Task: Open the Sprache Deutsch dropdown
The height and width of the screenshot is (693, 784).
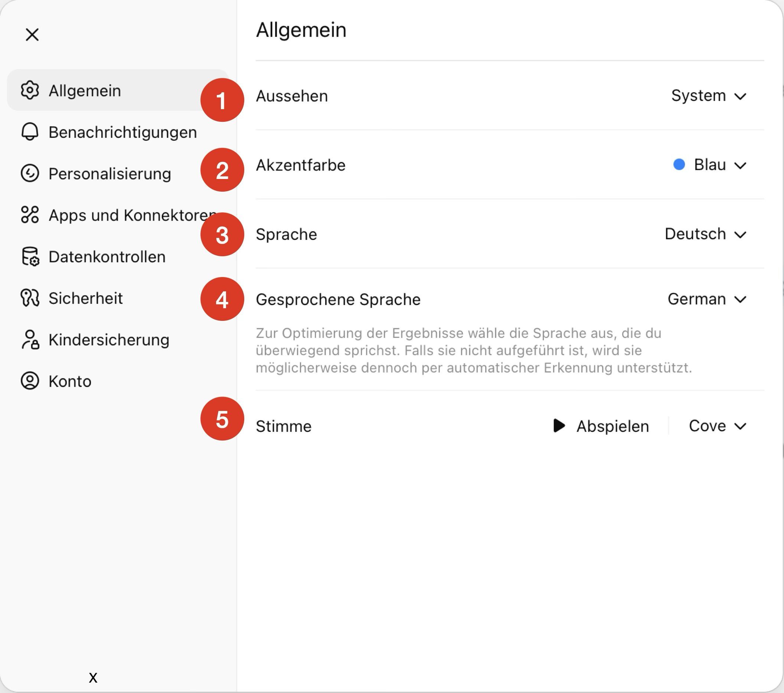Action: coord(705,234)
